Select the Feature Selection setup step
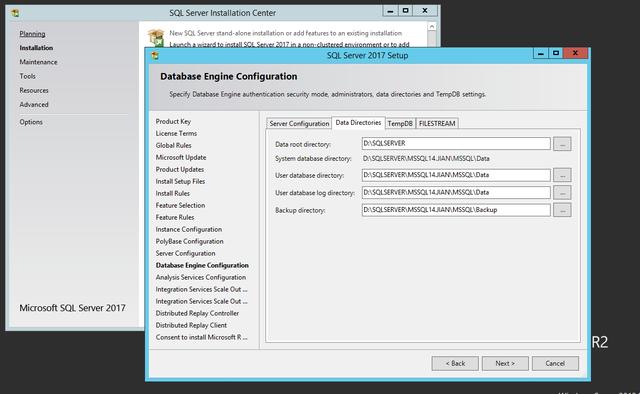Image resolution: width=640 pixels, height=394 pixels. coord(180,205)
